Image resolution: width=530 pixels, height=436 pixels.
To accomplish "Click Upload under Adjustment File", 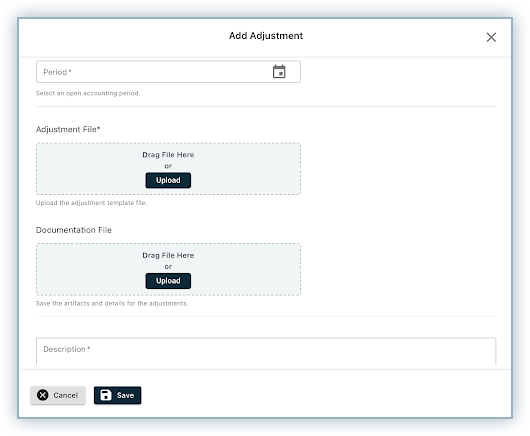I will (168, 180).
